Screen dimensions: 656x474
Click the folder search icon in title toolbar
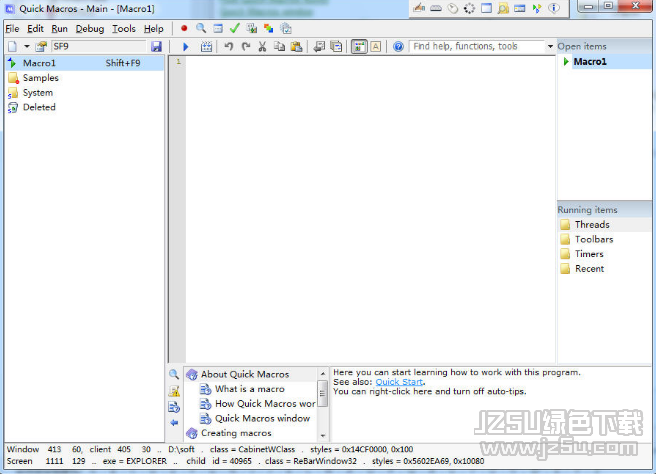[503, 8]
